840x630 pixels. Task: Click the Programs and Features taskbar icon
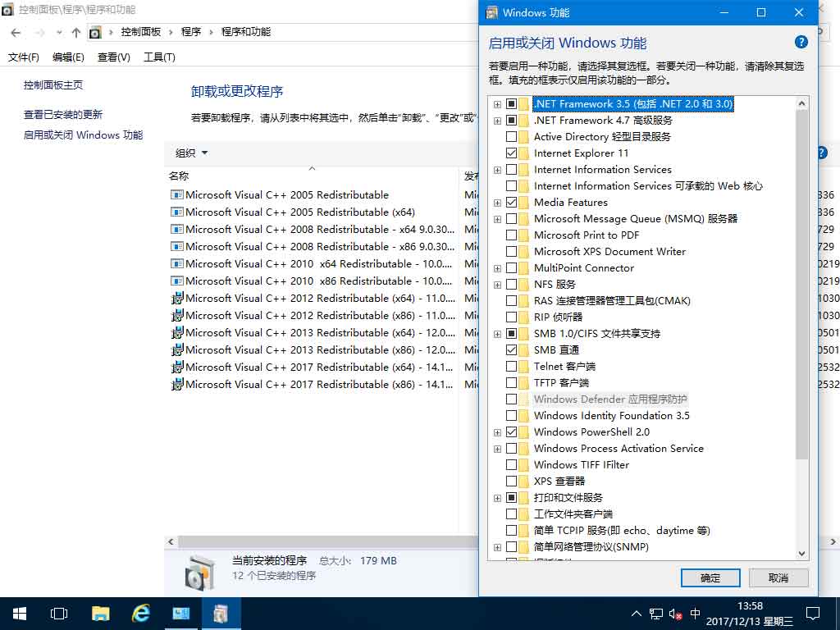(x=221, y=614)
